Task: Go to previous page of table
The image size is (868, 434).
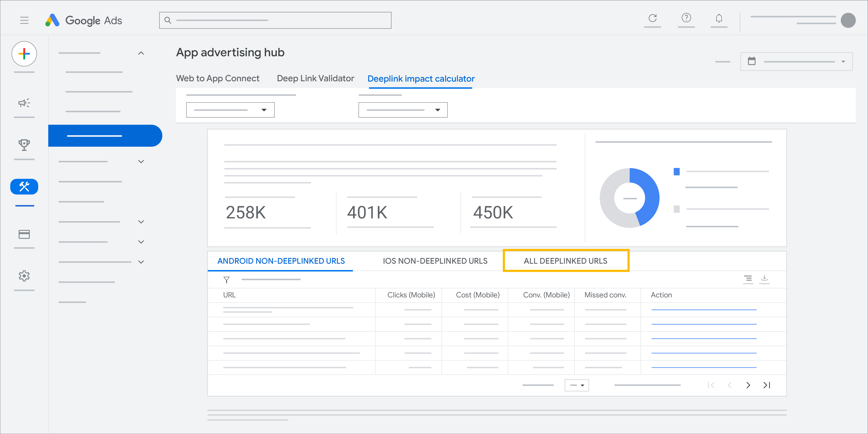Action: tap(729, 385)
